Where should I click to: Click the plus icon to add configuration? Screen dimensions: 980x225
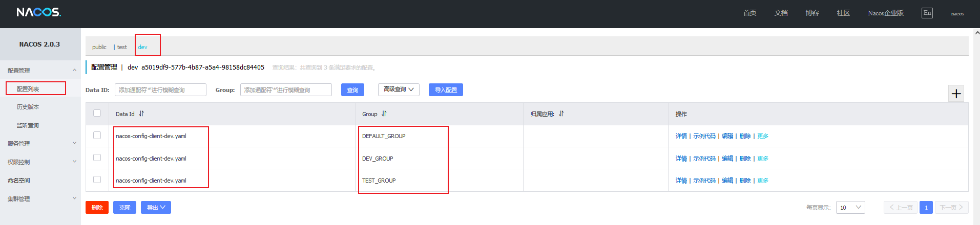tap(956, 94)
